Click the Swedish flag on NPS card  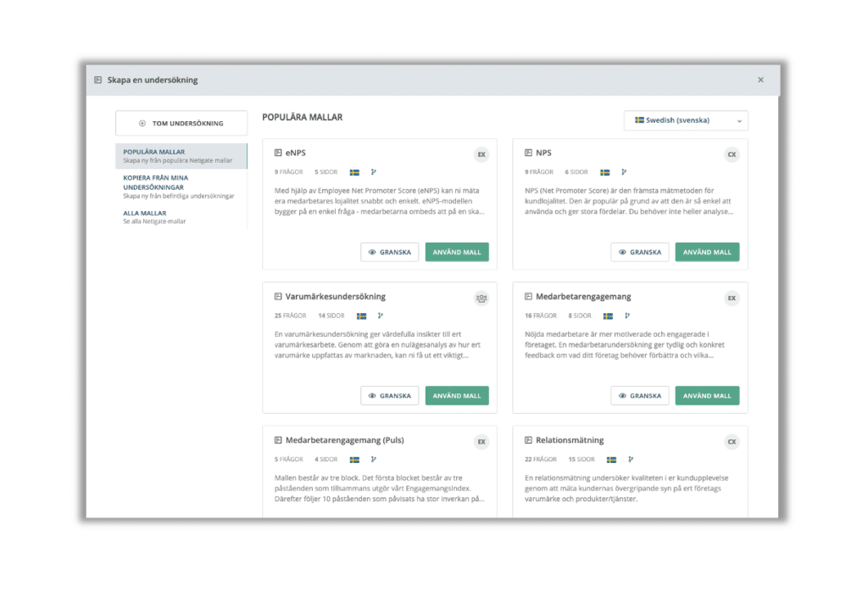(x=605, y=172)
